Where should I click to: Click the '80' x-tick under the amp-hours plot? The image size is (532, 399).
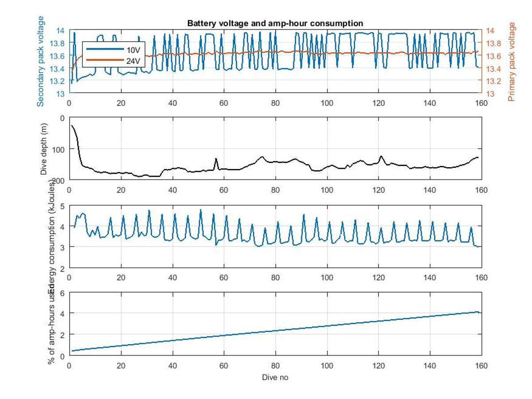276,366
